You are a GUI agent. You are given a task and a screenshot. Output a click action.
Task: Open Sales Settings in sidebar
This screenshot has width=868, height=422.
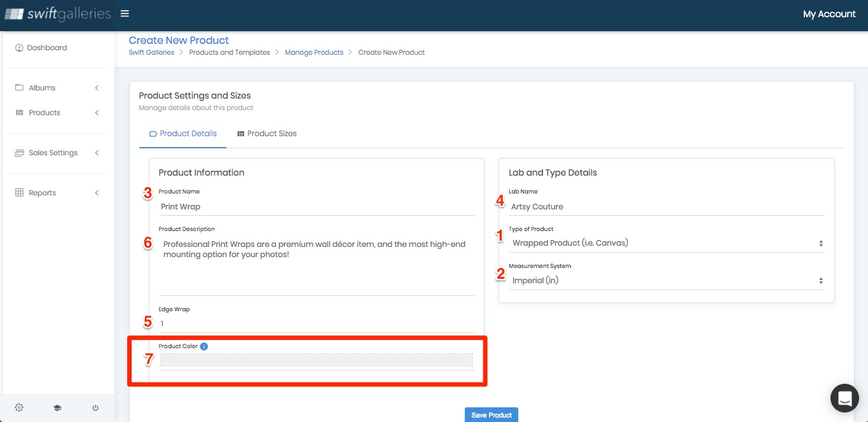(x=53, y=153)
